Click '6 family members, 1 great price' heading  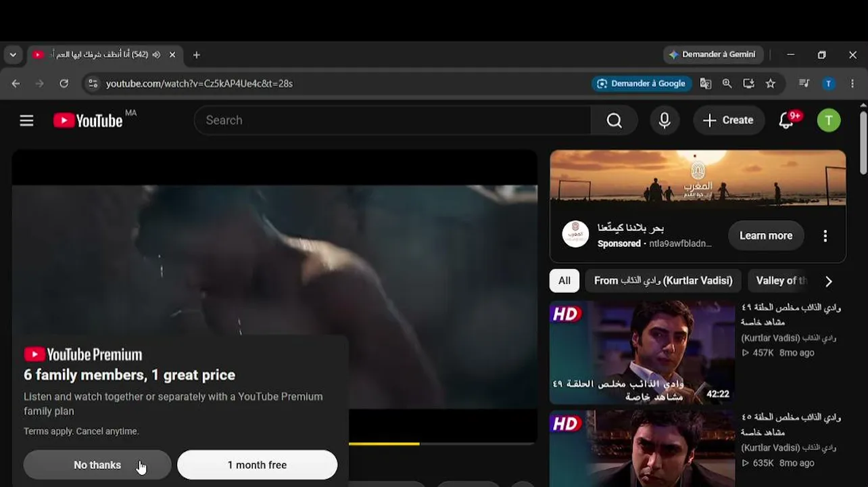[130, 375]
